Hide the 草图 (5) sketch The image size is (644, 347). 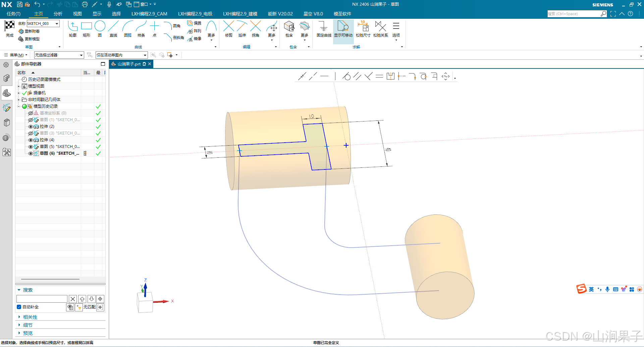pyautogui.click(x=31, y=147)
